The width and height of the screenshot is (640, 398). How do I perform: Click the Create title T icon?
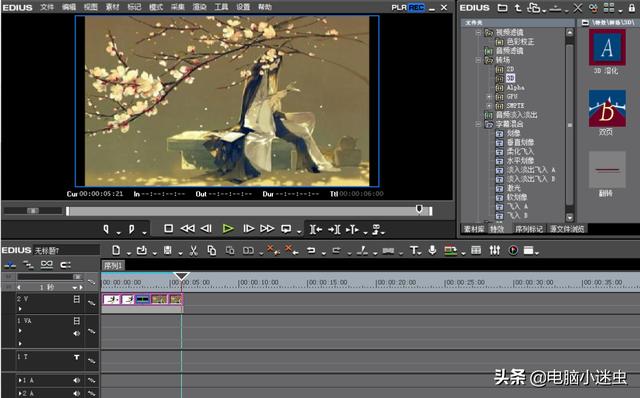[x=414, y=250]
